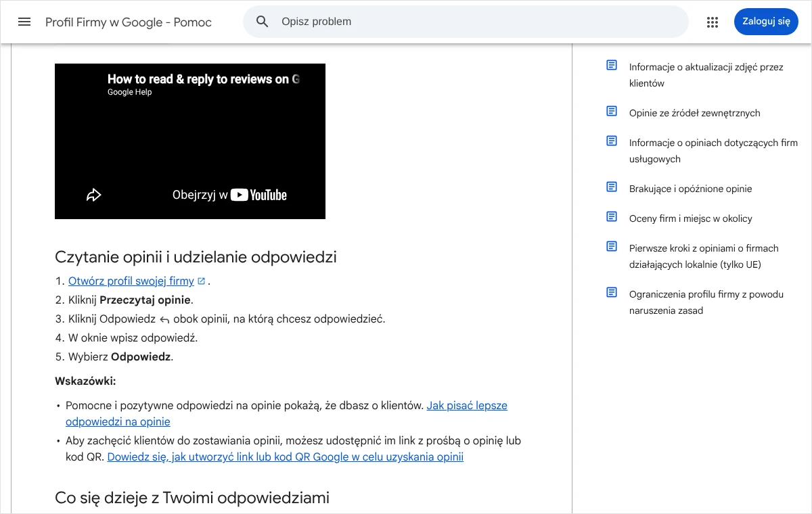Click the Wskazówki: label

[x=85, y=381]
